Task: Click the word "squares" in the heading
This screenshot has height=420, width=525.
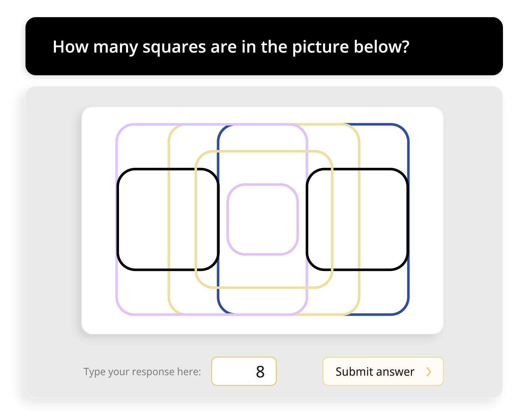Action: (174, 48)
